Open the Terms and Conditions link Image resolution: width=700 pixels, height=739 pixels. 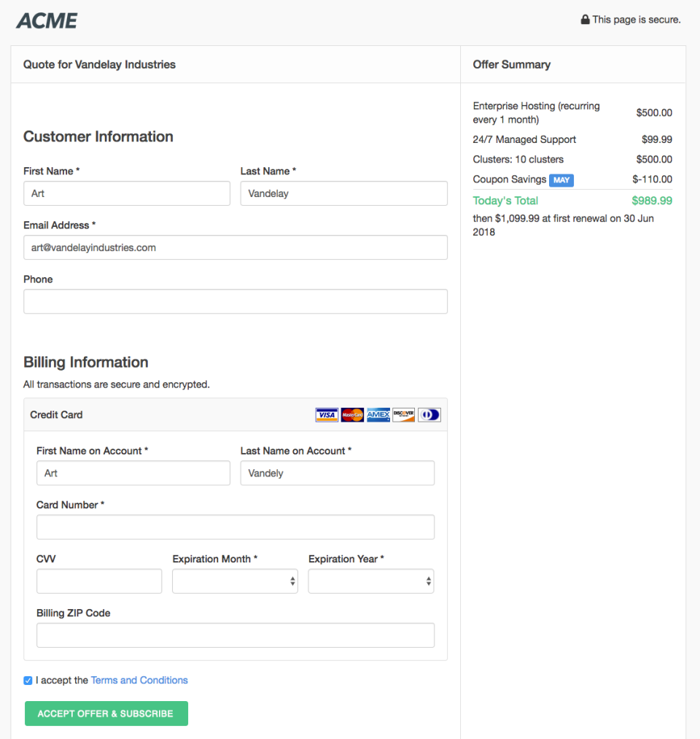point(139,680)
